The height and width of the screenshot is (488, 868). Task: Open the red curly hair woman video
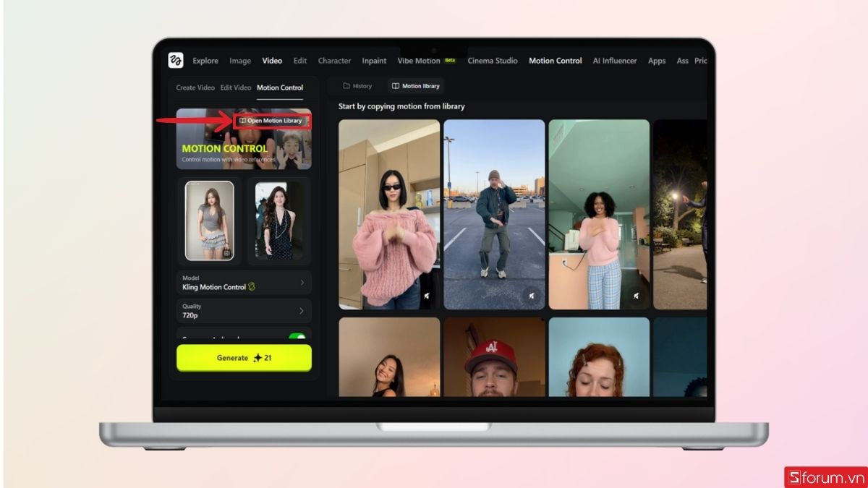(599, 357)
